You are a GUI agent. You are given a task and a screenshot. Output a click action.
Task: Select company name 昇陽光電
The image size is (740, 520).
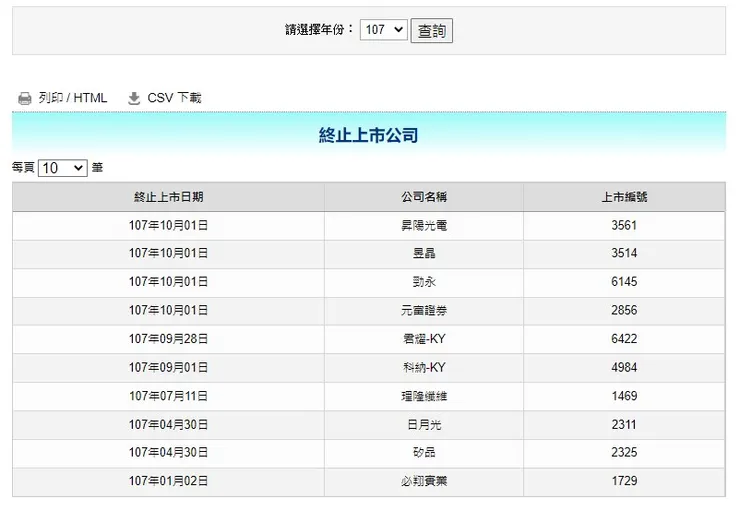tap(424, 226)
